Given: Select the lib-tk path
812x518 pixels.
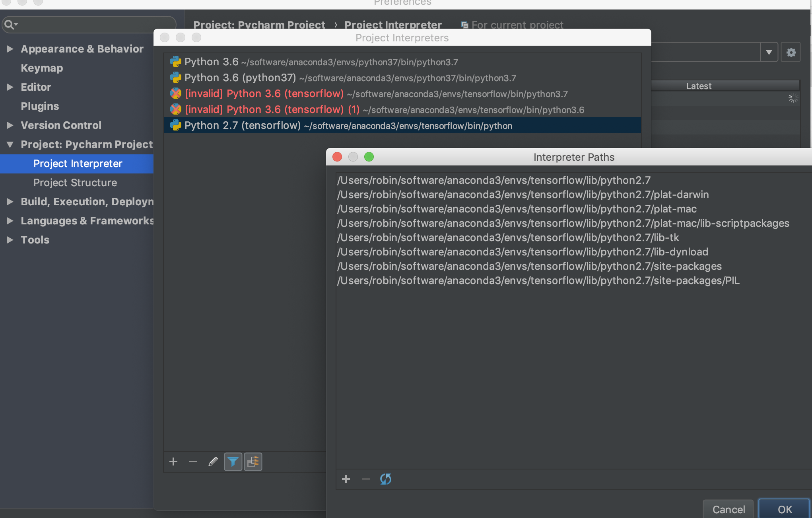Looking at the screenshot, I should [508, 238].
